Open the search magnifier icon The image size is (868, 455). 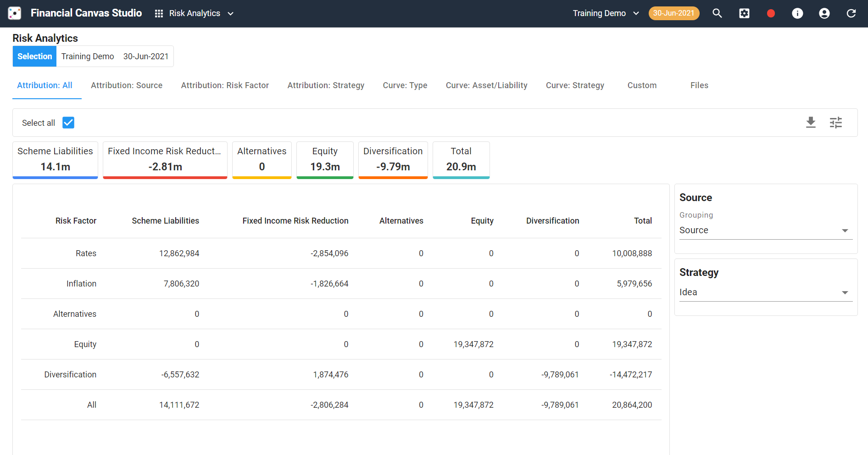[x=717, y=13]
